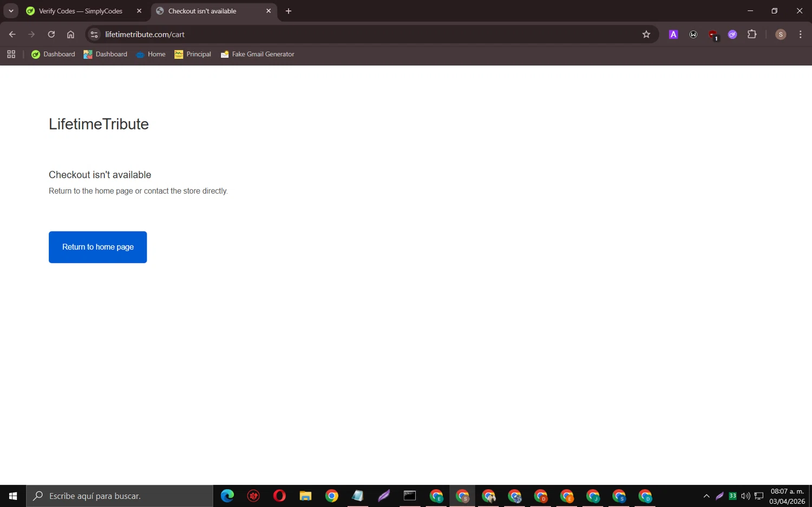Switch to the Verify Codes — SimplyCodes tab
This screenshot has width=812, height=507.
(81, 11)
